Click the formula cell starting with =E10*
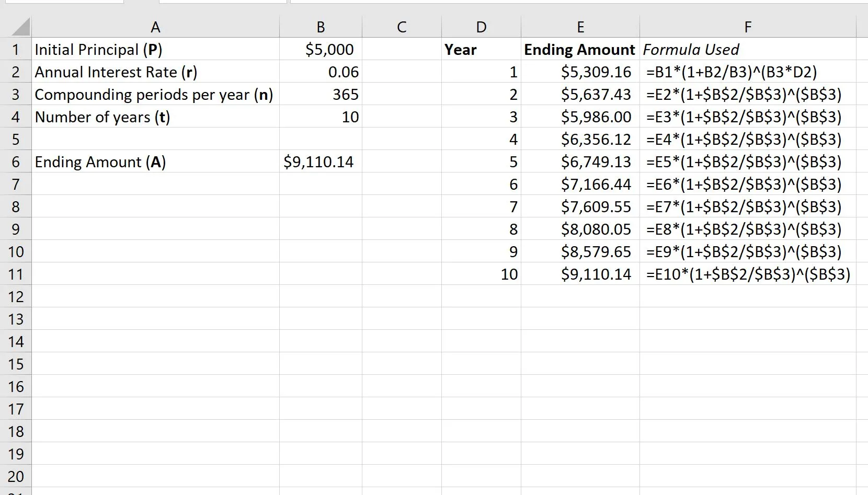The image size is (868, 495). tap(748, 274)
